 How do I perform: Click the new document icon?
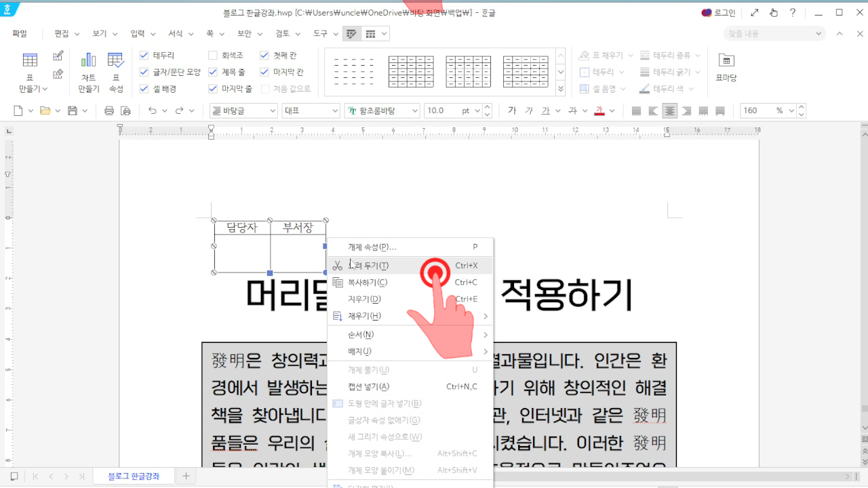[x=18, y=110]
